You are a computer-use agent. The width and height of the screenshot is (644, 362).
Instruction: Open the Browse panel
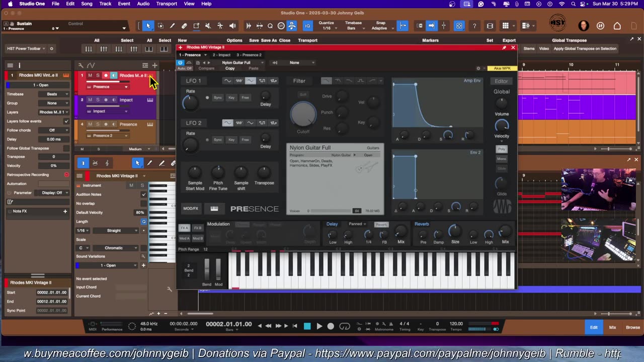click(x=633, y=327)
